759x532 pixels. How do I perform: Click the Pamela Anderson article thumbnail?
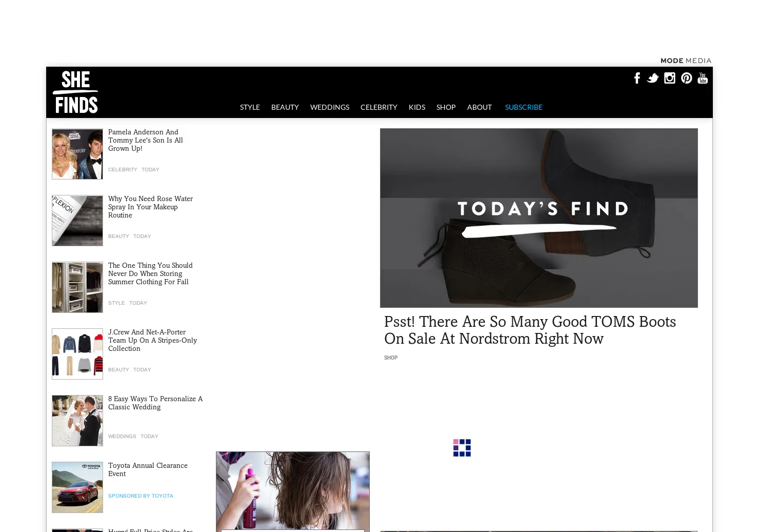77,154
